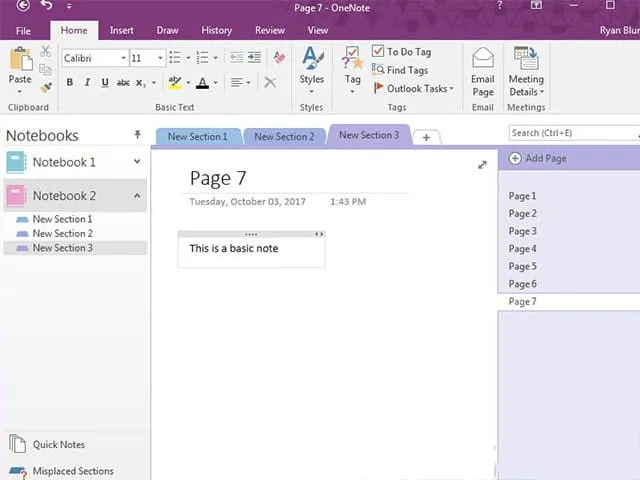Switch to the History tab
Image resolution: width=640 pixels, height=480 pixels.
click(x=216, y=31)
